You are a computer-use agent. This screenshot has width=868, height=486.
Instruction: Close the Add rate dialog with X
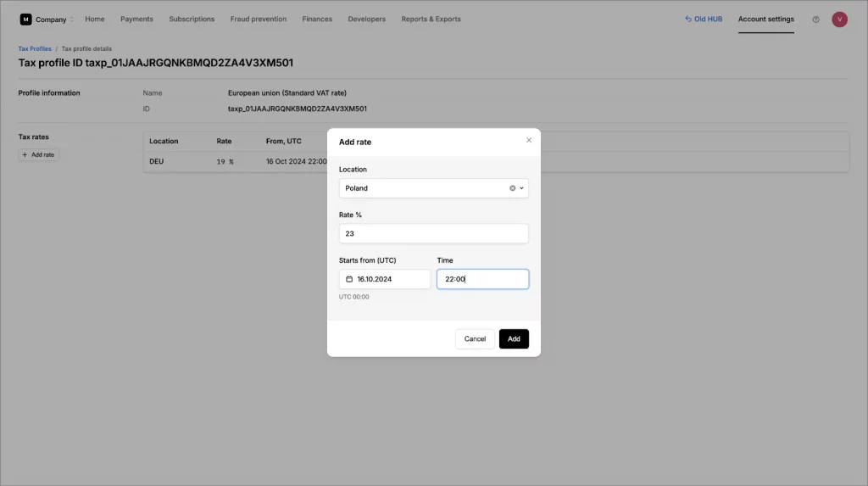[x=529, y=140]
